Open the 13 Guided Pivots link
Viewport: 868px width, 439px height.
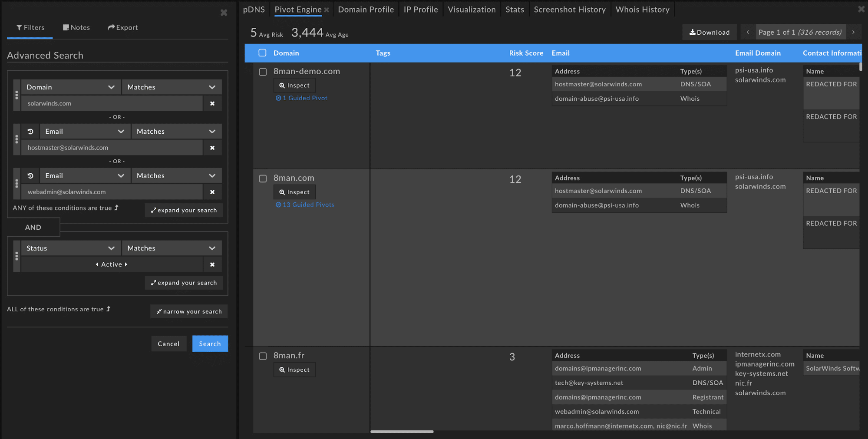[x=305, y=205]
